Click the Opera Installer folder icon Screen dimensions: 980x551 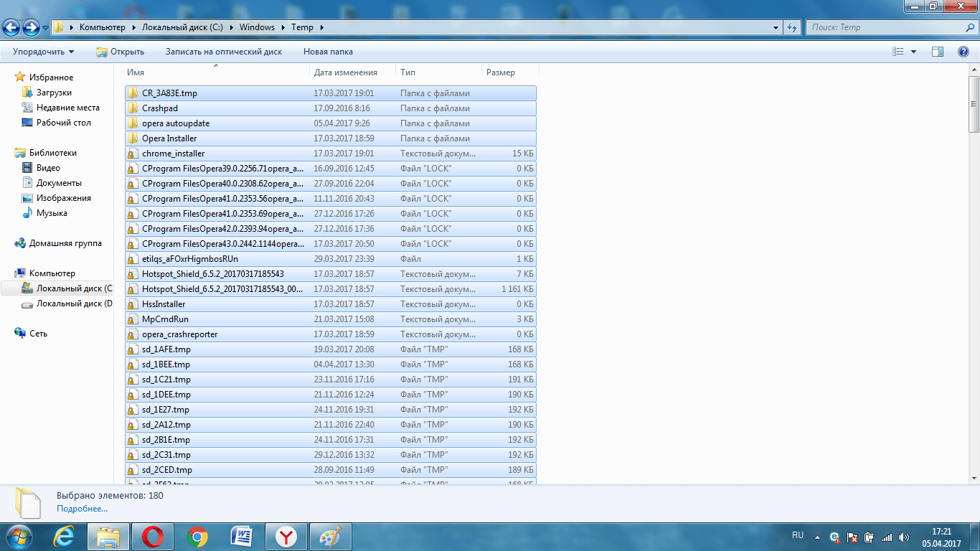point(133,138)
